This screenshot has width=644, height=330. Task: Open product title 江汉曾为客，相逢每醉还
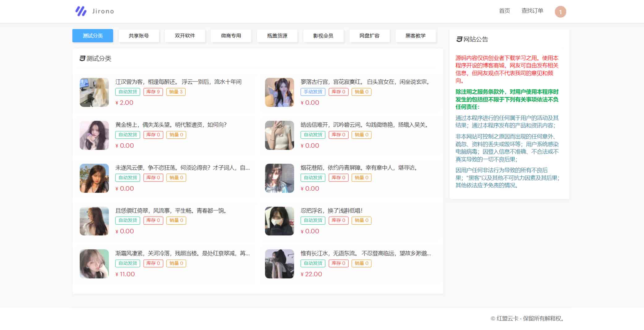pyautogui.click(x=178, y=82)
